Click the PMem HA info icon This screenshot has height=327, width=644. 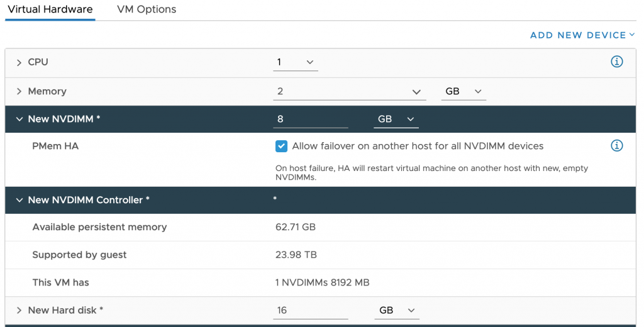tap(616, 146)
